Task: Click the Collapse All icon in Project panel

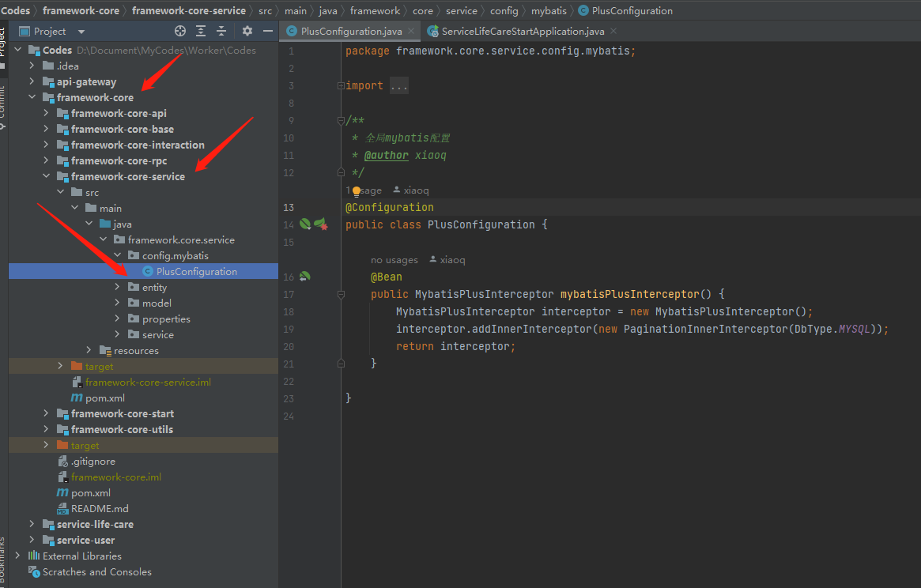Action: coord(221,31)
